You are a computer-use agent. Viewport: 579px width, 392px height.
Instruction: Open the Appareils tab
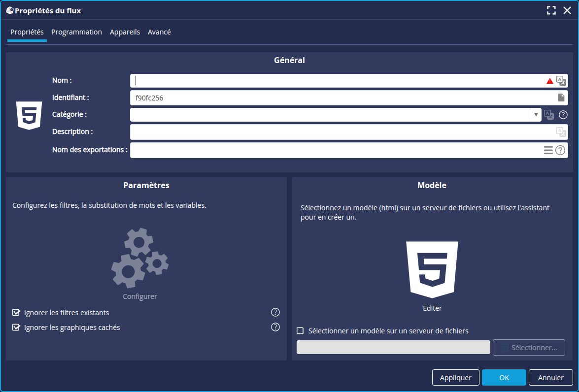point(125,32)
